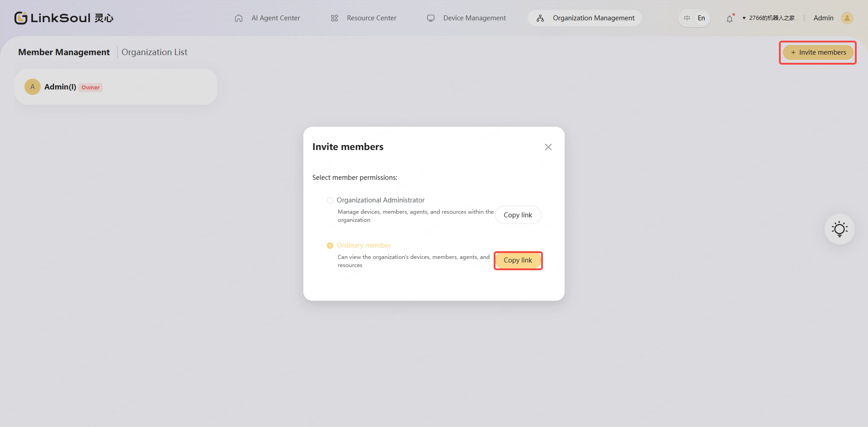Click the Admin user avatar icon
Image resolution: width=868 pixels, height=427 pixels.
[x=847, y=18]
